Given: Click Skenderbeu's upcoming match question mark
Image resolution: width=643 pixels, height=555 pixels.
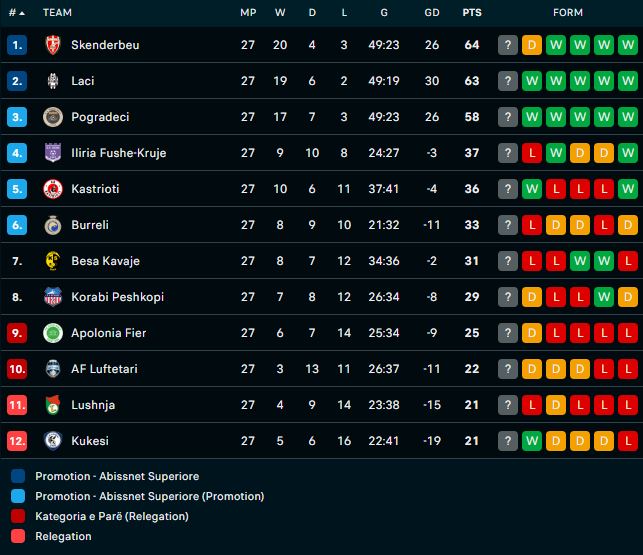Looking at the screenshot, I should (x=508, y=45).
